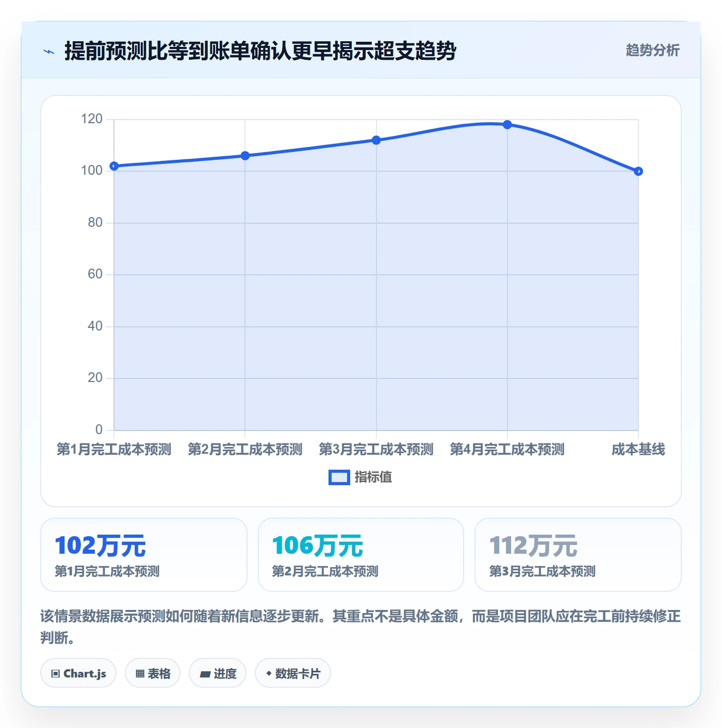Click the 112万元 value card

coord(578,555)
